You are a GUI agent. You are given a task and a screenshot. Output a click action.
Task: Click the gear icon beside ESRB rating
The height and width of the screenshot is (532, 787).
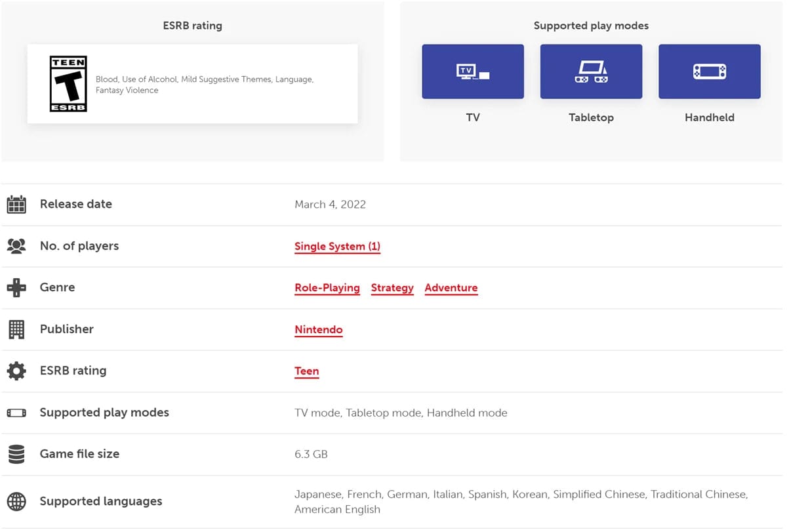coord(16,371)
